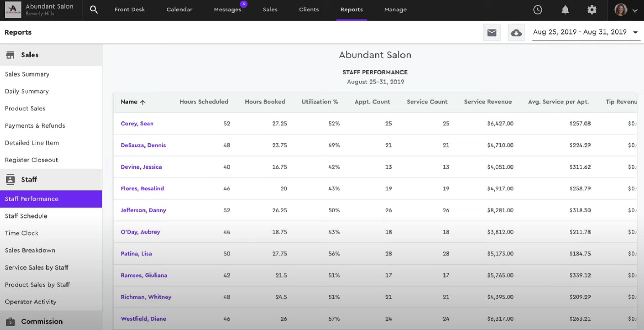Sort by Avg. Service per Apt. column
This screenshot has width=644, height=330.
(558, 102)
